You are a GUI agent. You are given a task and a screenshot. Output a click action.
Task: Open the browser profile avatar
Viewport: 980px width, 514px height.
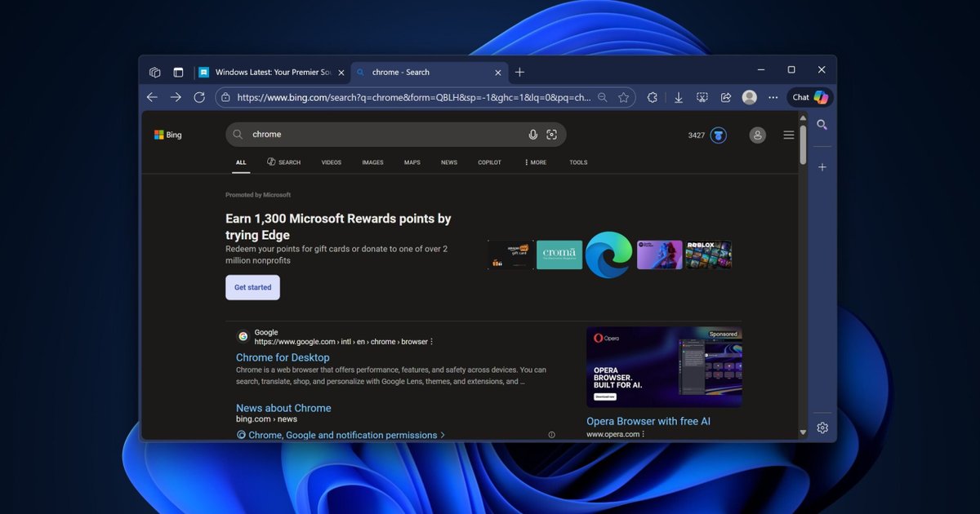click(x=749, y=97)
